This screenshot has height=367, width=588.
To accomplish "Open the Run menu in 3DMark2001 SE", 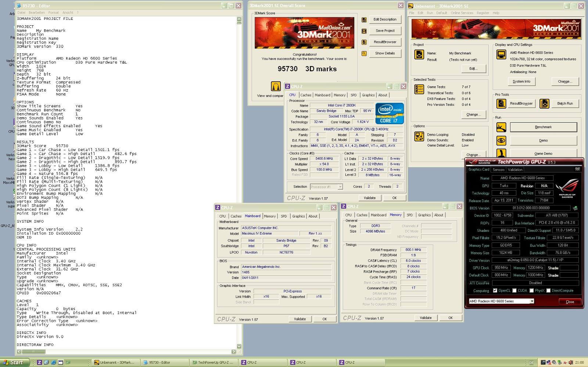I will tap(430, 13).
